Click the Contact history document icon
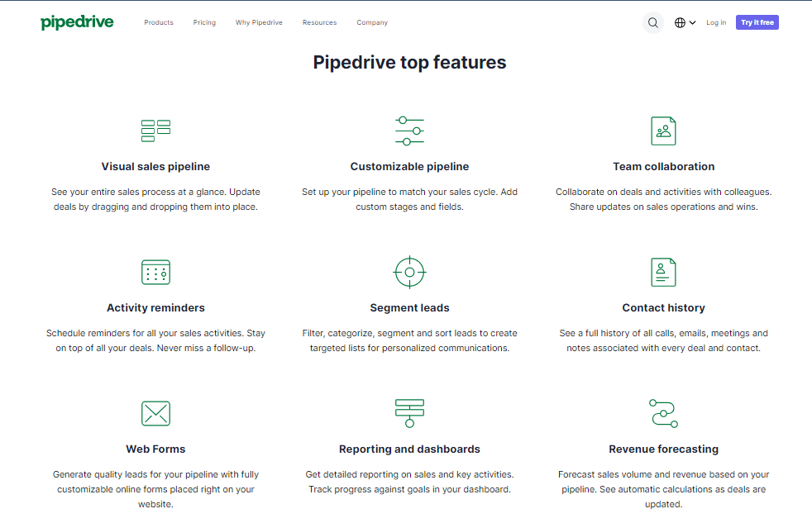 pos(663,272)
